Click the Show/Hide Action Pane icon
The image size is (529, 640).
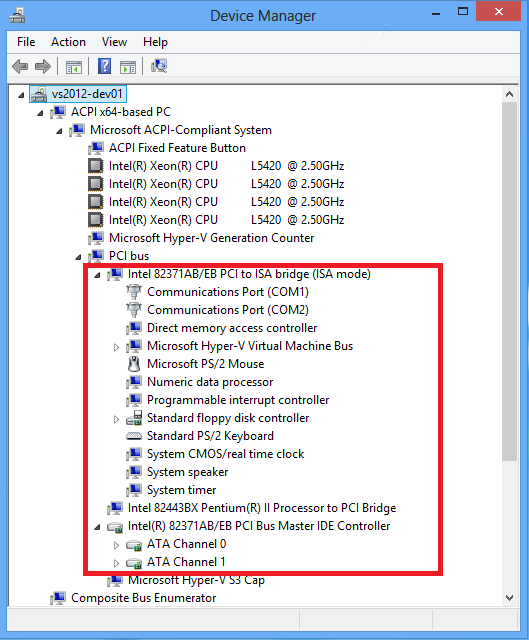pyautogui.click(x=128, y=66)
